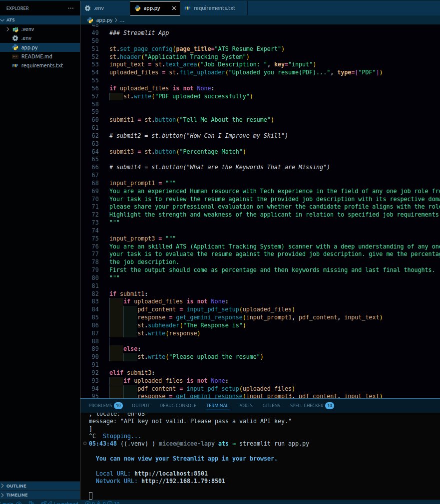Click the circle indicator beside 05:43:48 in terminal
Image resolution: width=440 pixels, height=504 pixels.
pyautogui.click(x=85, y=444)
